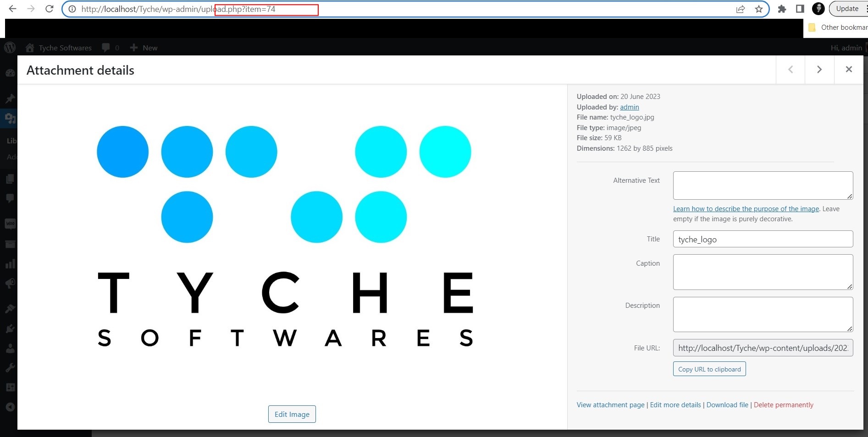868x437 pixels.
Task: Open Pages via the stacked pages icon
Action: [x=10, y=179]
